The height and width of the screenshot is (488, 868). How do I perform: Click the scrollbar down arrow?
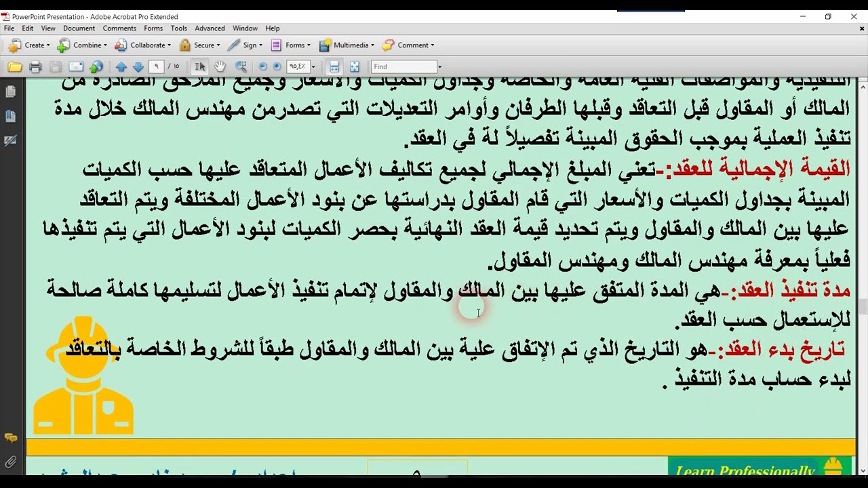(863, 470)
